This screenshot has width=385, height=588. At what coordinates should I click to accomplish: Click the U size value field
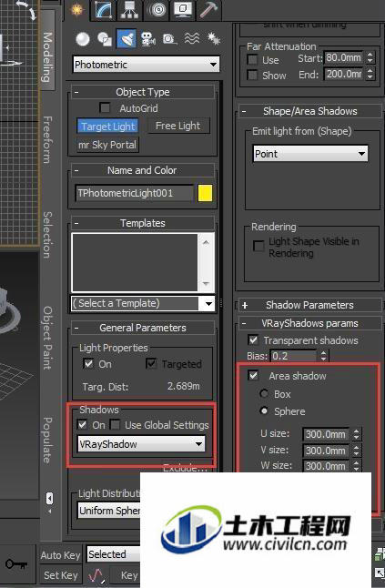pos(326,434)
